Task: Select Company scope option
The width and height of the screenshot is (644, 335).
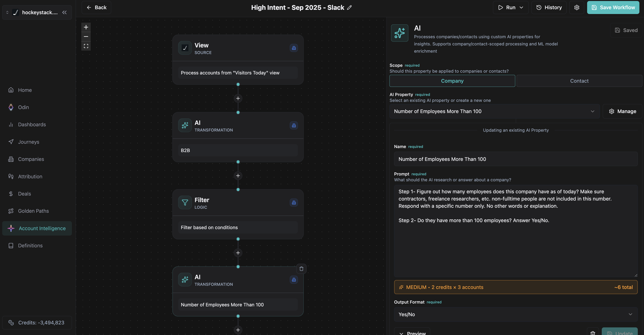Action: coord(452,81)
